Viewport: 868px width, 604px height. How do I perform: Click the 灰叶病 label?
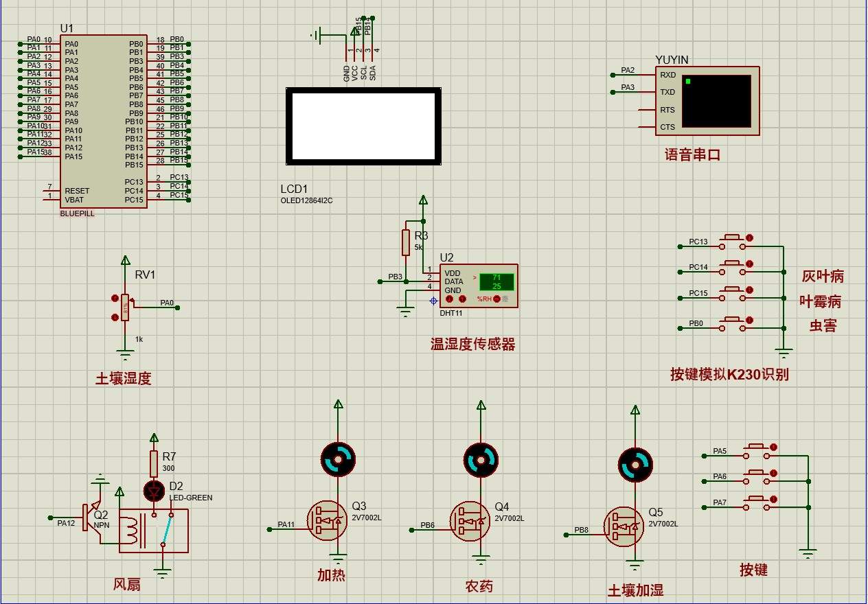tap(823, 277)
